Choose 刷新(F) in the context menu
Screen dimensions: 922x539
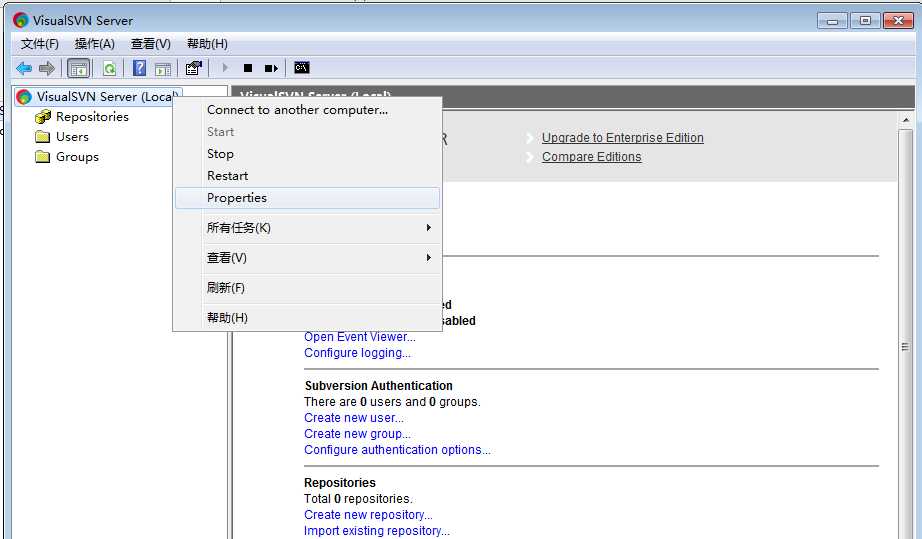308,287
